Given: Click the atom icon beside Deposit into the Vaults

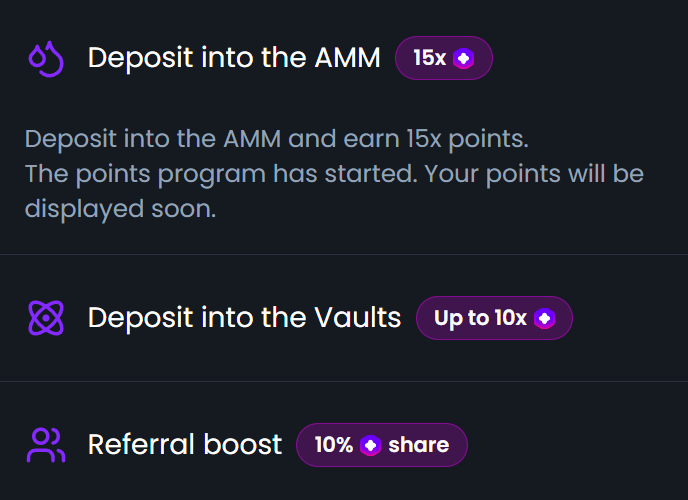Looking at the screenshot, I should pyautogui.click(x=46, y=318).
